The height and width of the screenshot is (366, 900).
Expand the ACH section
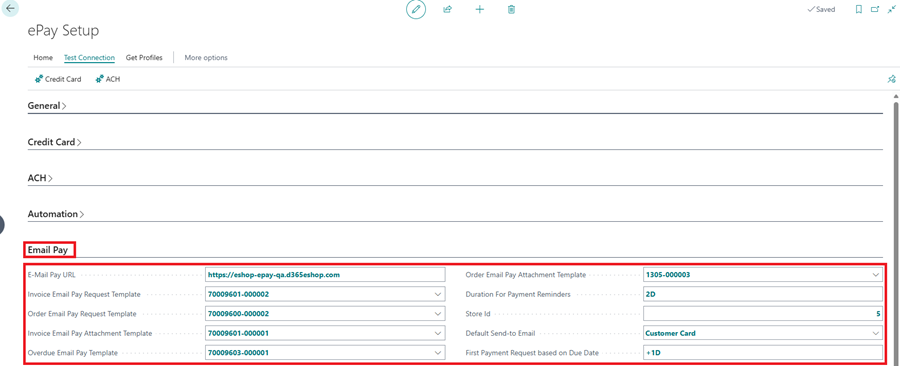[x=40, y=178]
